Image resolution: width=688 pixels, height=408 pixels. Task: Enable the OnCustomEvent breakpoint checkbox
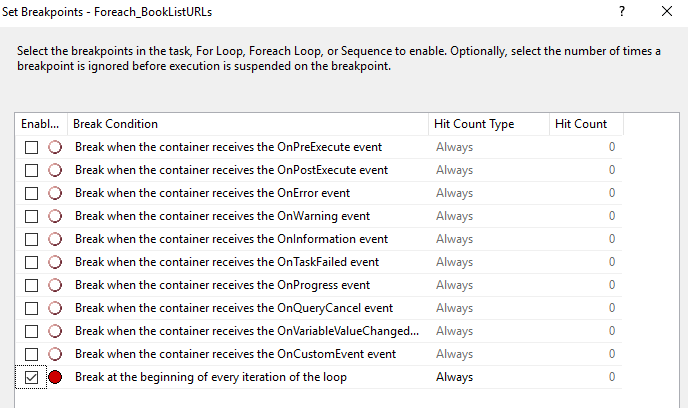31,354
